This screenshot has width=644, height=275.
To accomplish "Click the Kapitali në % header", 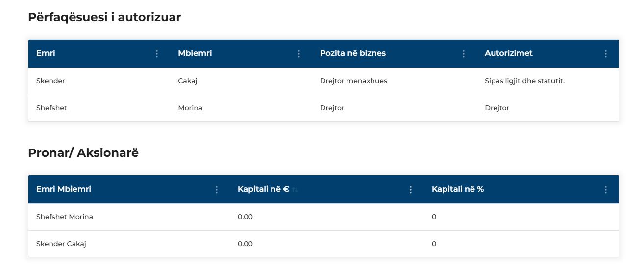I will (x=458, y=189).
